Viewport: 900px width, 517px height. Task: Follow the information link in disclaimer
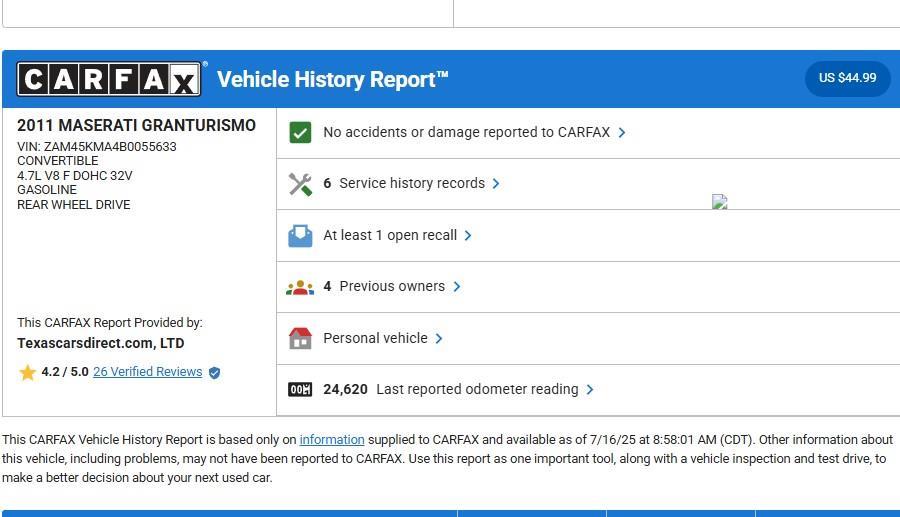[x=331, y=440]
